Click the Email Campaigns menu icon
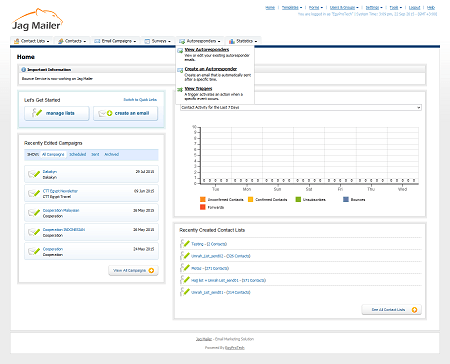 (x=97, y=41)
